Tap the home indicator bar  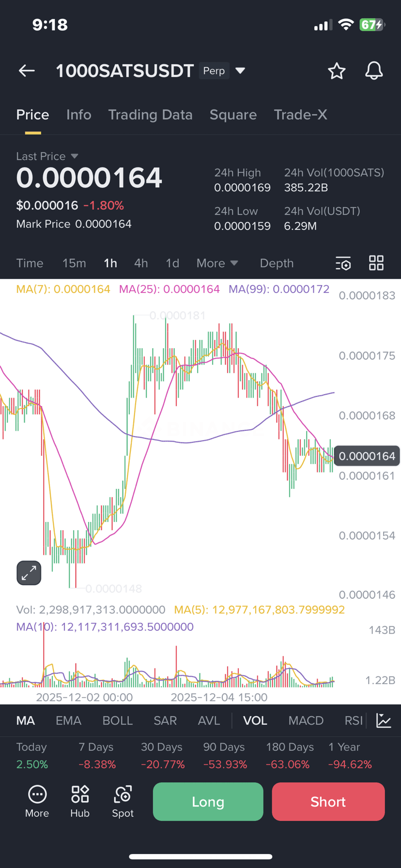[x=200, y=856]
